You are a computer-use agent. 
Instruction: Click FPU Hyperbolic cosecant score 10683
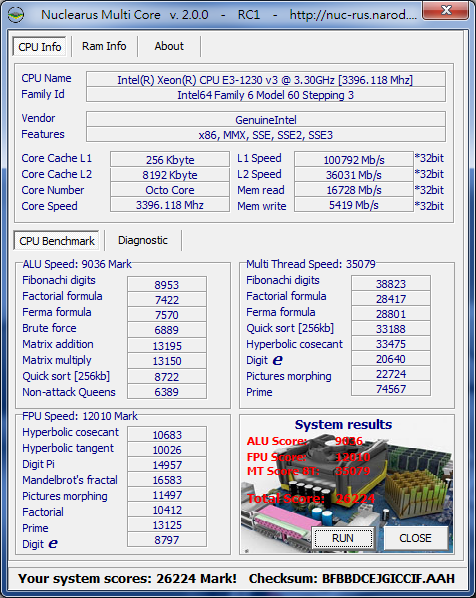[167, 434]
